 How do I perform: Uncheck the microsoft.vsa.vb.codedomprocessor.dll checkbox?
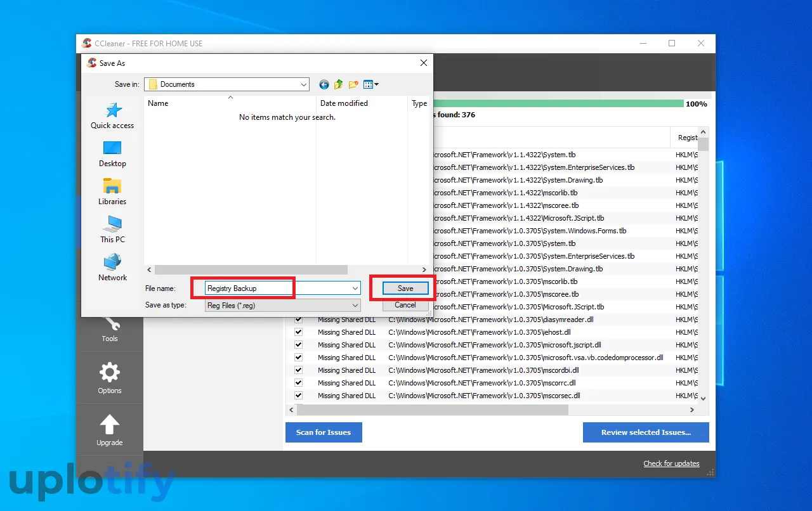pyautogui.click(x=298, y=358)
